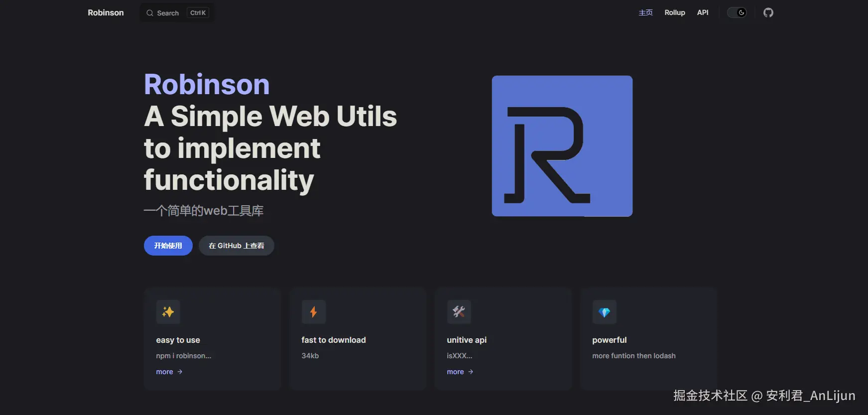
Task: Click the purple Robinson hero heading
Action: pyautogui.click(x=207, y=84)
